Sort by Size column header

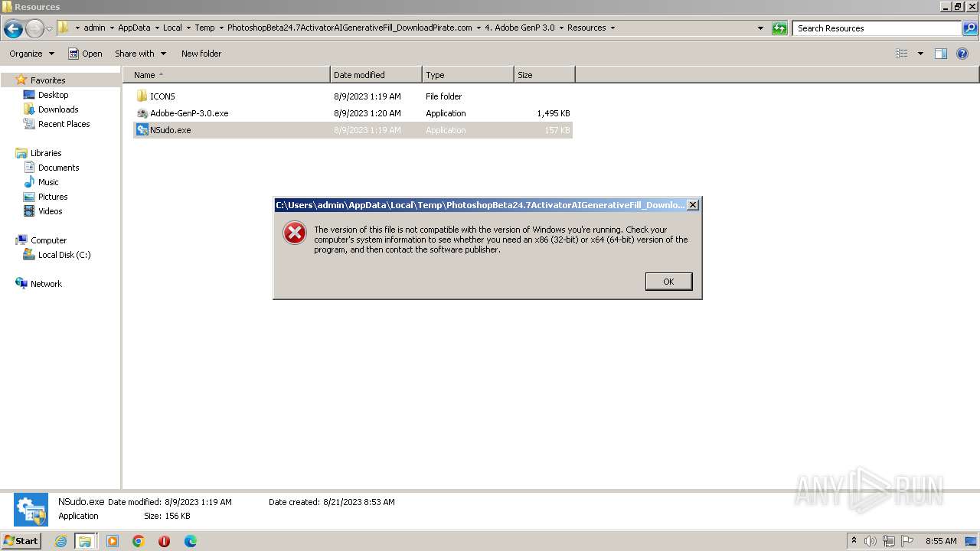(544, 75)
